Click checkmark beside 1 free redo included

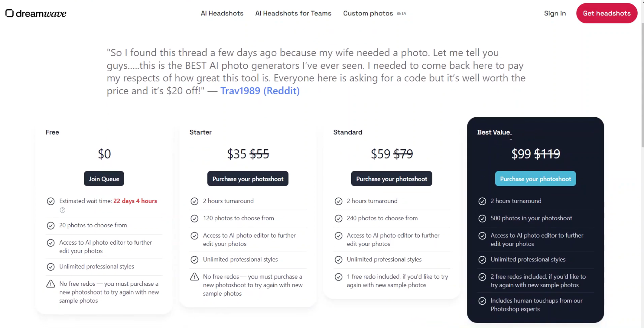pos(339,277)
